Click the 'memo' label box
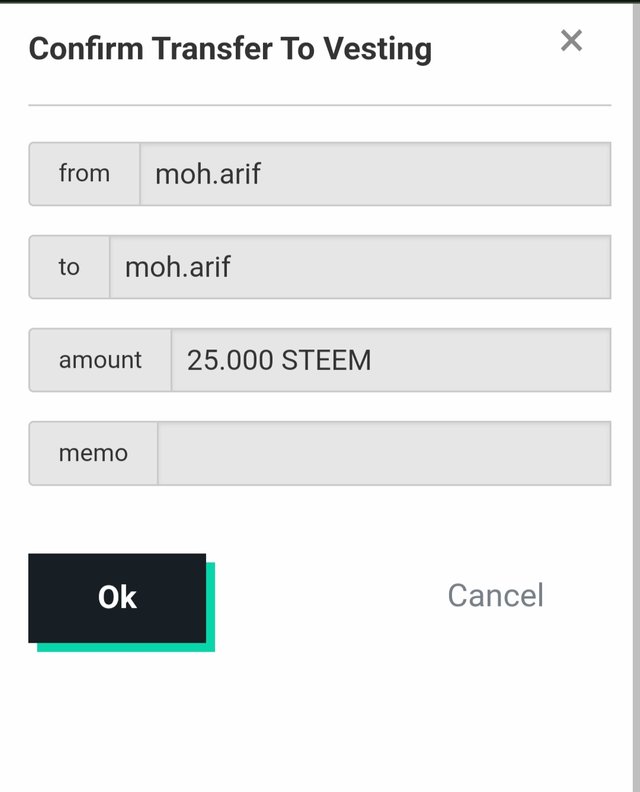This screenshot has width=640, height=792. [93, 453]
